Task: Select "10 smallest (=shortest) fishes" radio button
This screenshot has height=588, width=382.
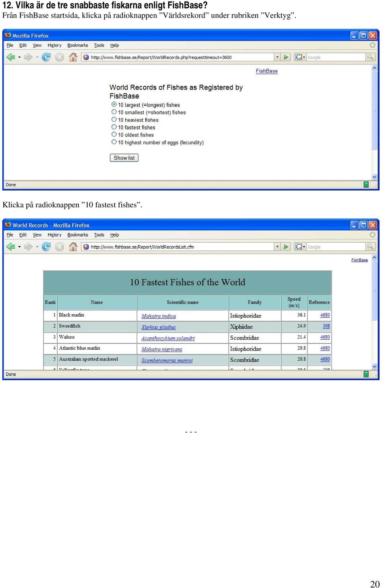Action: click(x=114, y=112)
